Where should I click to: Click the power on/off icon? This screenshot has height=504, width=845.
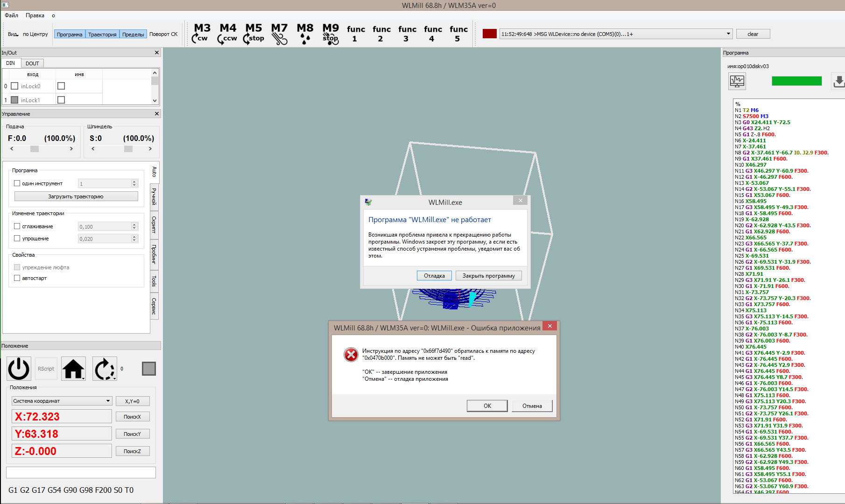(19, 369)
